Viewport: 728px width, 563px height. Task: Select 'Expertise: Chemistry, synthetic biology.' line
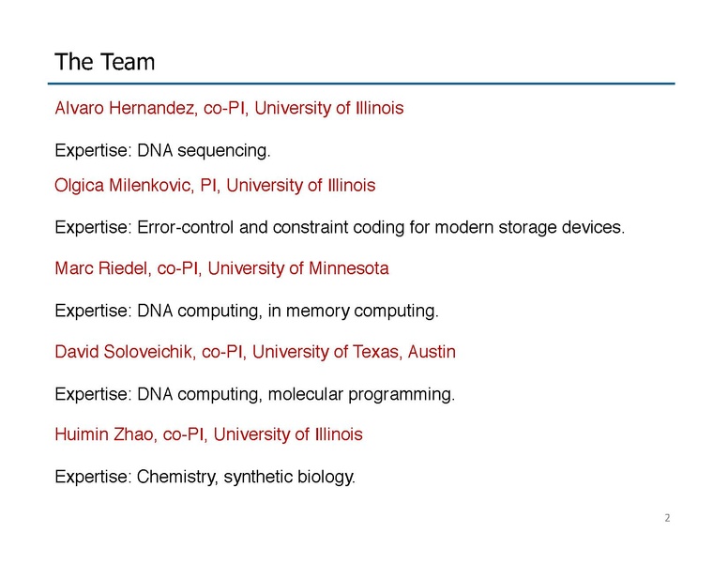point(205,478)
